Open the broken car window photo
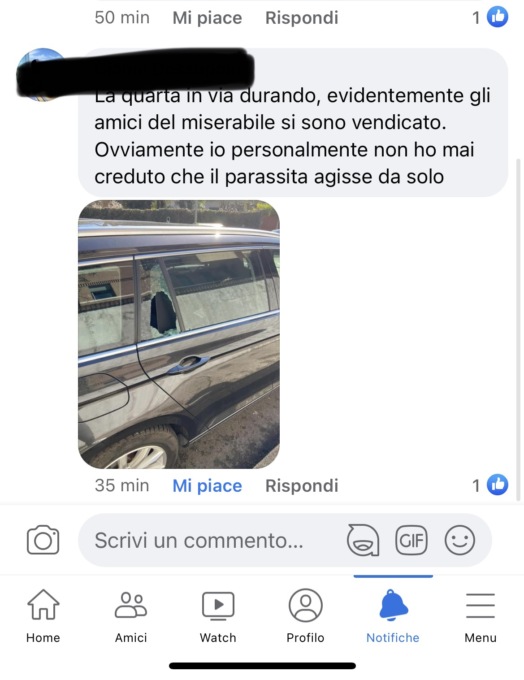This screenshot has height=680, width=524. click(x=179, y=334)
